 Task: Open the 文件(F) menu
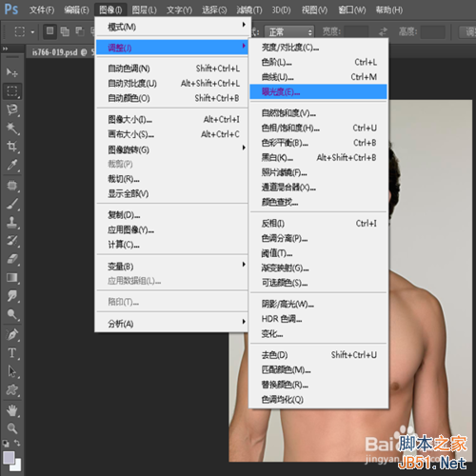coord(42,10)
